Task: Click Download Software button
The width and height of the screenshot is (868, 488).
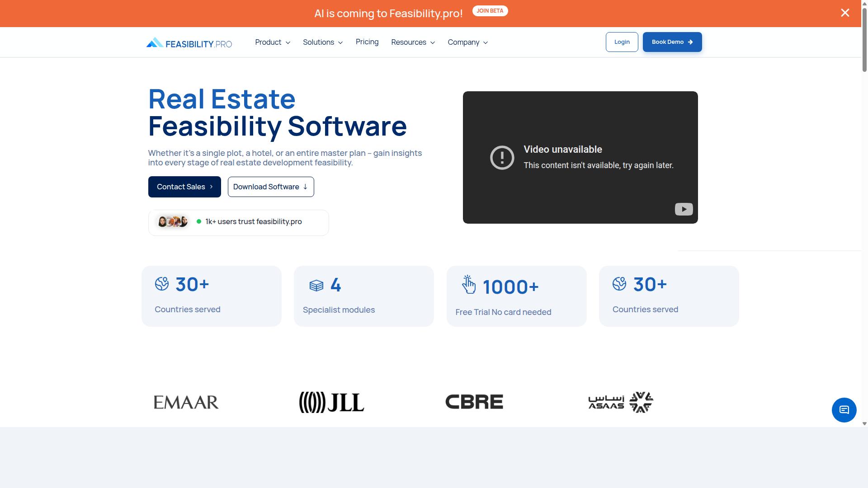Action: [x=271, y=187]
